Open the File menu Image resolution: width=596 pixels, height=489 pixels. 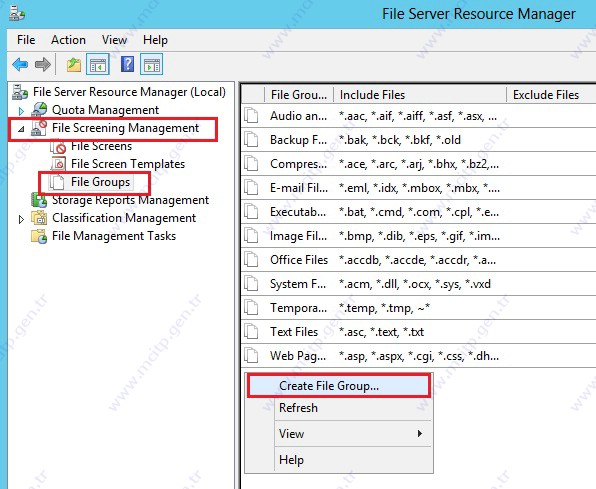tap(26, 40)
